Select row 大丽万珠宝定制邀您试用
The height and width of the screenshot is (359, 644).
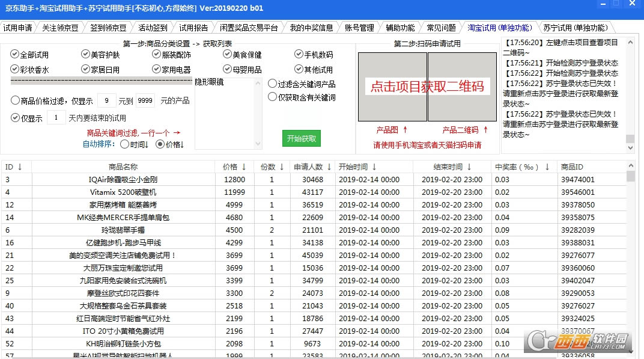pyautogui.click(x=314, y=268)
